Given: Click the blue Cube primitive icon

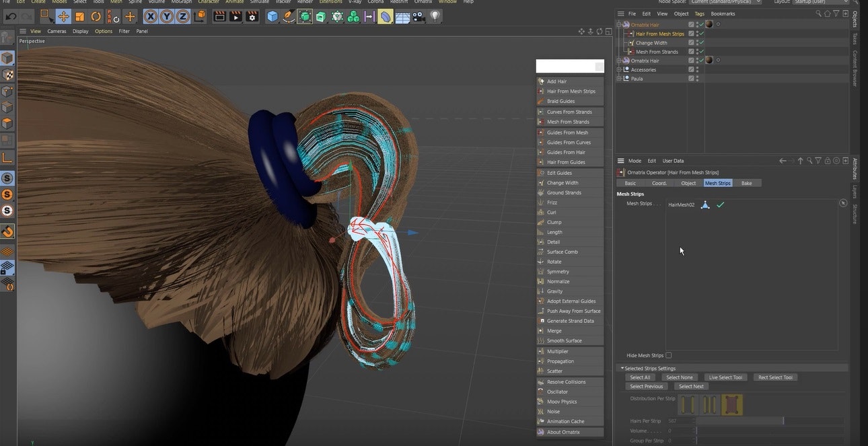Looking at the screenshot, I should coord(273,16).
